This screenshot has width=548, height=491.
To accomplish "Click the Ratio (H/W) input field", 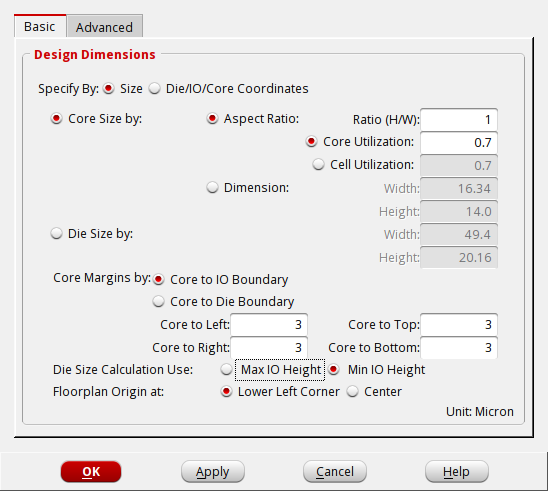I will tap(459, 120).
